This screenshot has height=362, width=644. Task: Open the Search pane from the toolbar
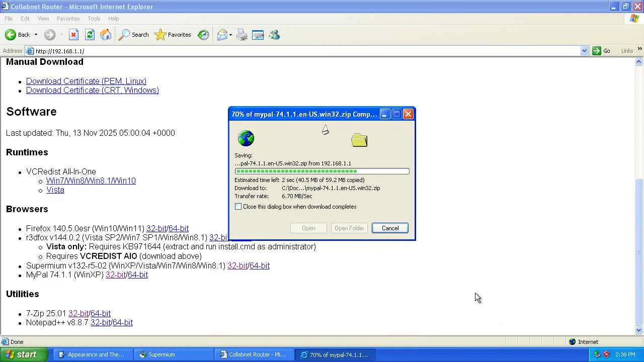coord(134,35)
